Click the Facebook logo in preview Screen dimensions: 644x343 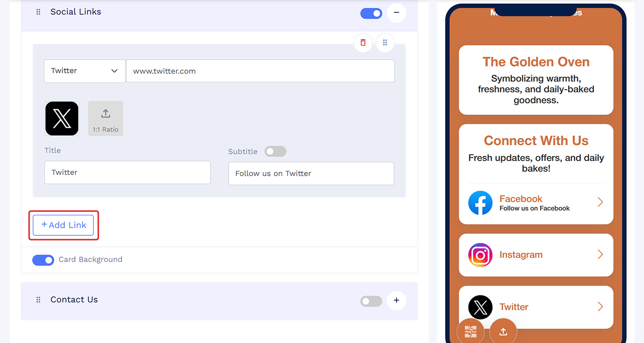pyautogui.click(x=480, y=203)
